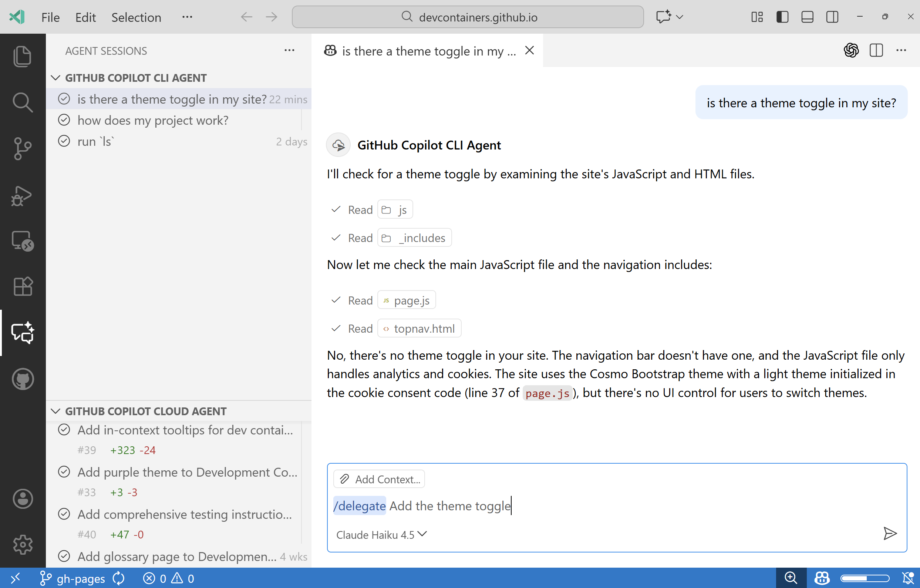Click the Add Context button

379,479
